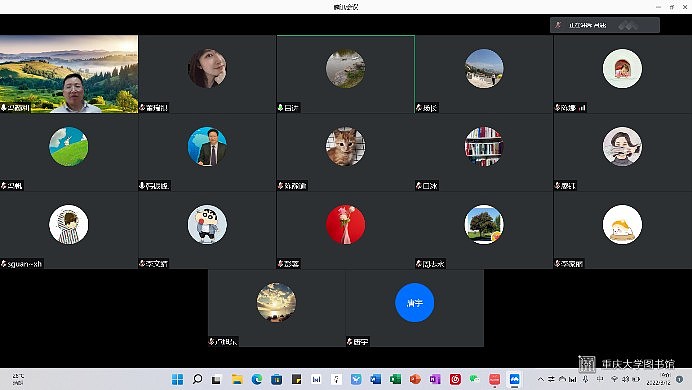Switch to WeChat from the taskbar

(x=475, y=379)
